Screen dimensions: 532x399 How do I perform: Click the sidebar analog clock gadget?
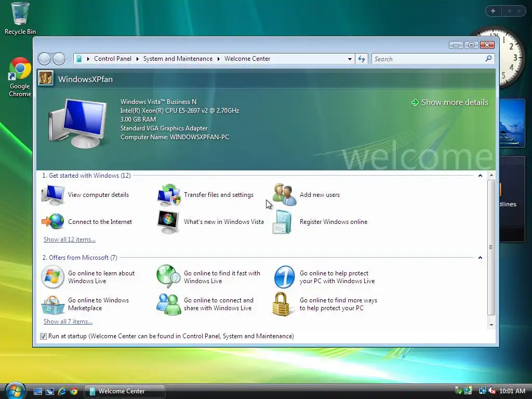(x=511, y=58)
